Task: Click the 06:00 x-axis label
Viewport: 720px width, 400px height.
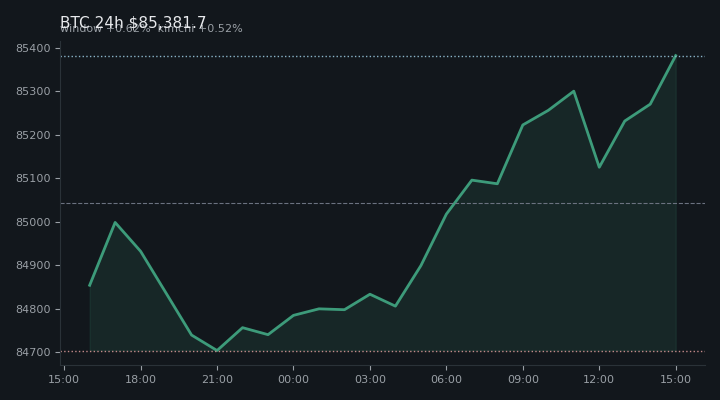Action: (x=446, y=379)
